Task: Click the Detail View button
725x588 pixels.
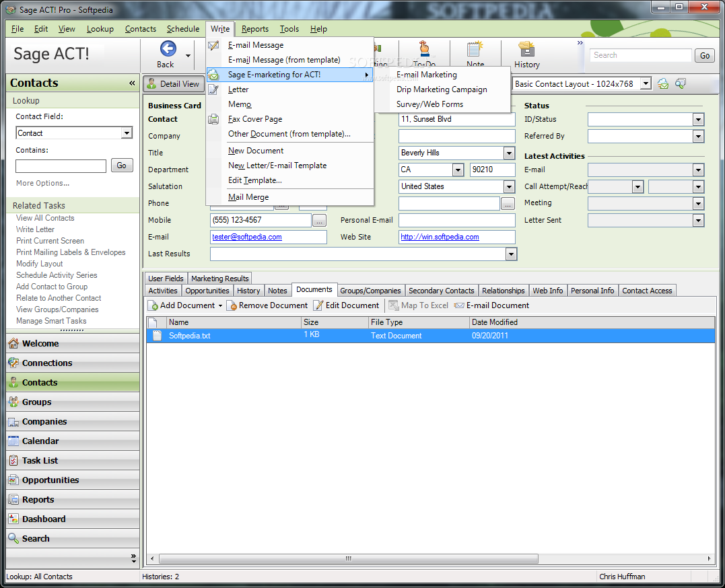Action: click(174, 84)
